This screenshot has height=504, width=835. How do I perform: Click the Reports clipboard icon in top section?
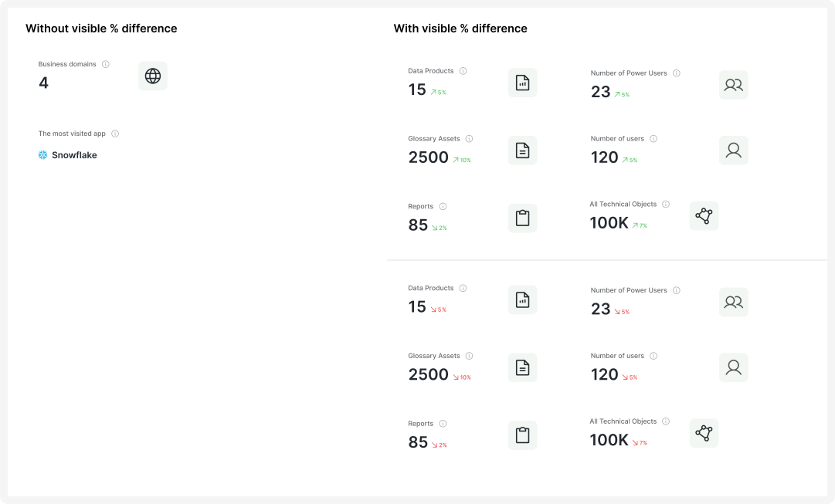[522, 218]
